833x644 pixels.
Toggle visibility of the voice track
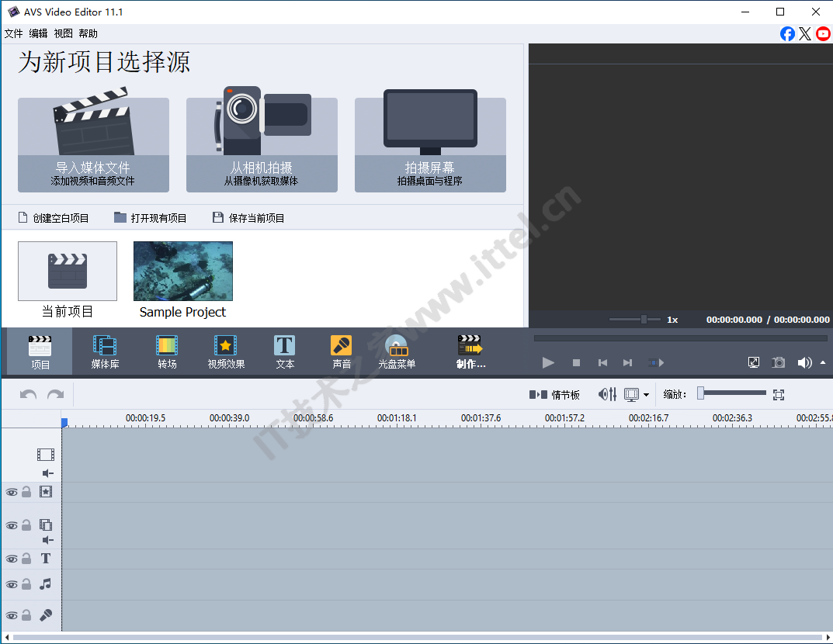click(12, 616)
